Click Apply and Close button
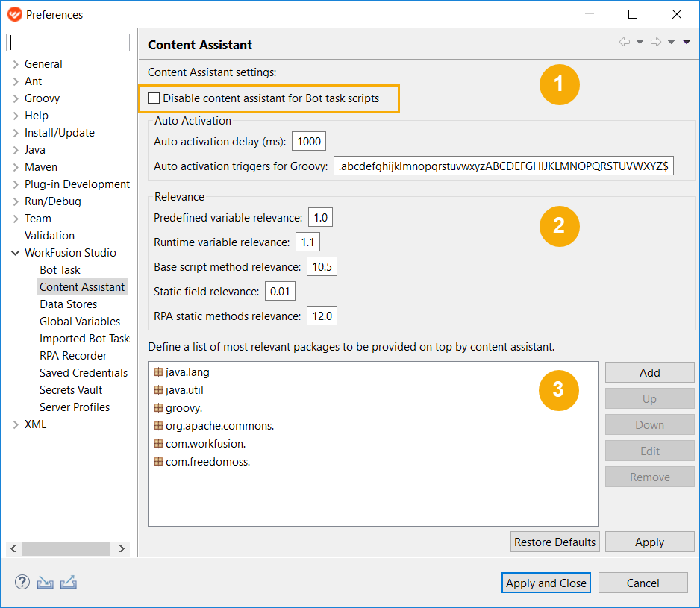Image resolution: width=700 pixels, height=608 pixels. [x=546, y=583]
